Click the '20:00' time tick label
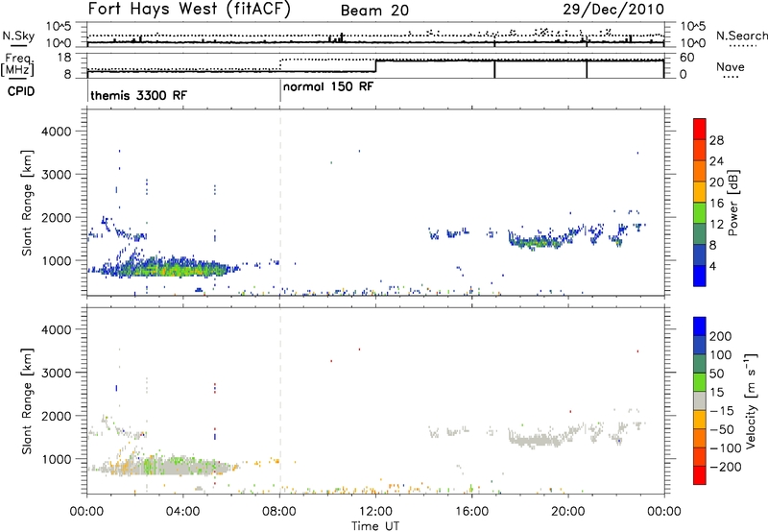Viewport: 768px width, 532px height. (x=568, y=512)
